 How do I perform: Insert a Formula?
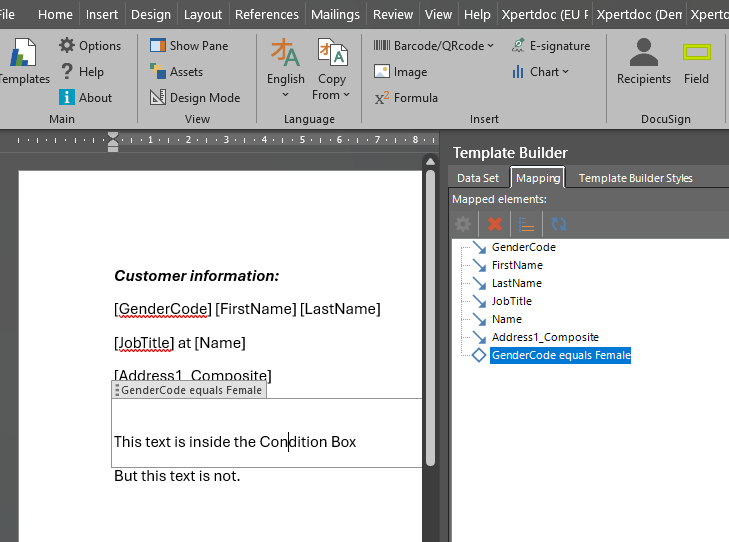click(x=406, y=98)
